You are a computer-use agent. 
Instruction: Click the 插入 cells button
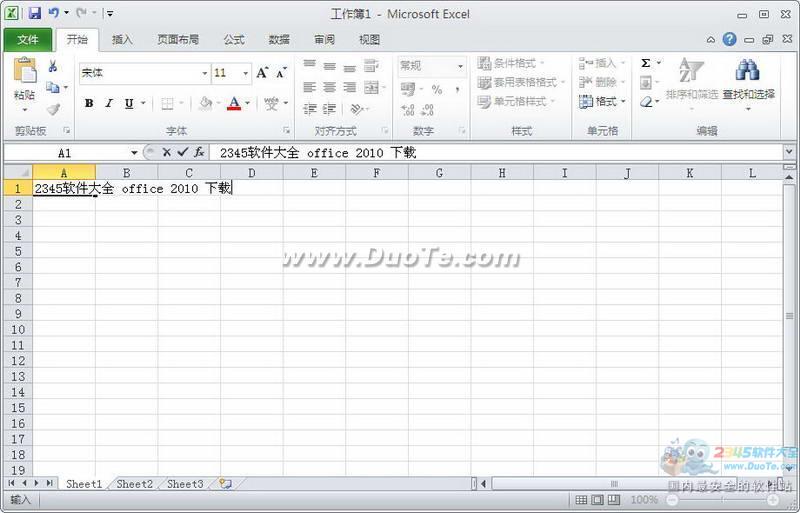(602, 63)
